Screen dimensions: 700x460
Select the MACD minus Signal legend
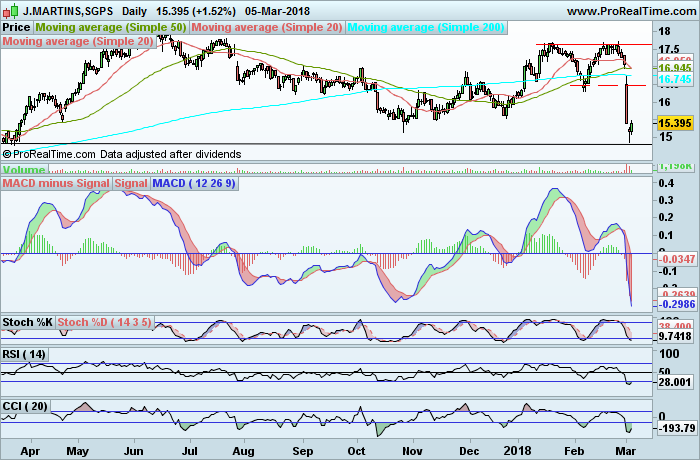tap(56, 184)
